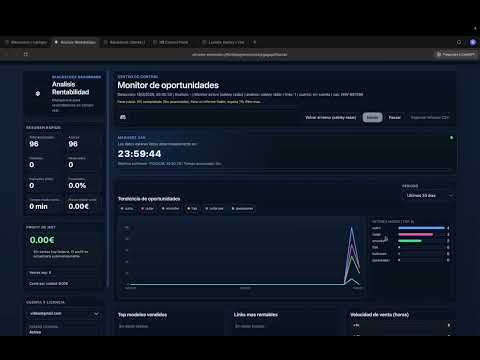480x360 pixels.
Task: Click the spike peak in trend chart
Action: pyautogui.click(x=352, y=228)
